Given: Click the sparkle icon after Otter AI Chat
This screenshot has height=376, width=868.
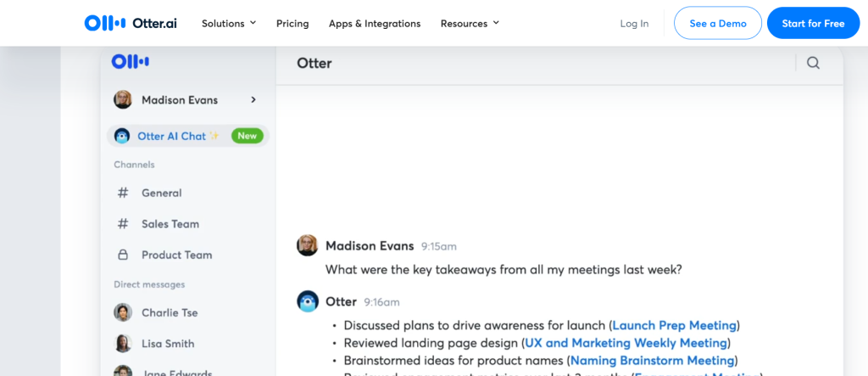Looking at the screenshot, I should (214, 136).
